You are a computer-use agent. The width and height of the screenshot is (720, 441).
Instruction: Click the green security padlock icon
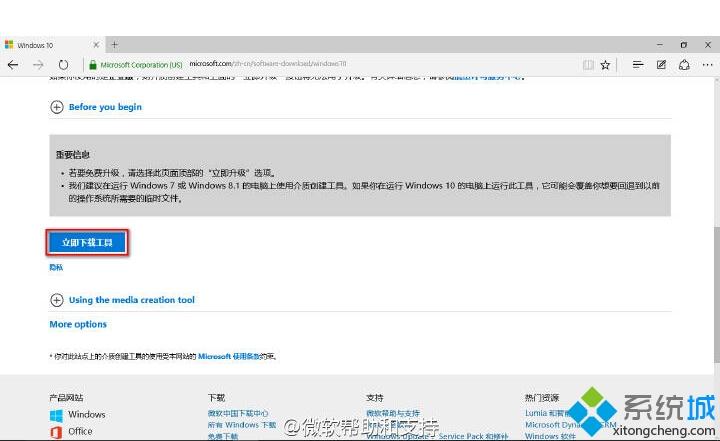[93, 65]
